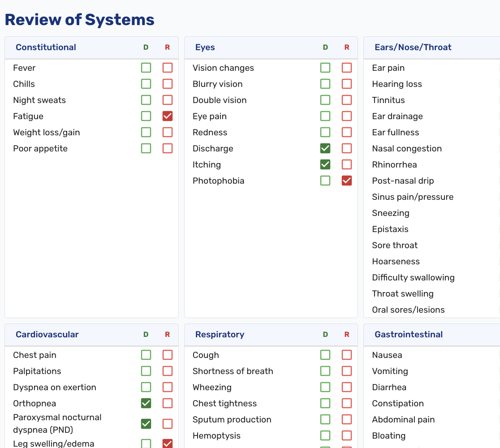Check Dyspnea on exertion R box
The width and height of the screenshot is (500, 448).
[x=168, y=387]
